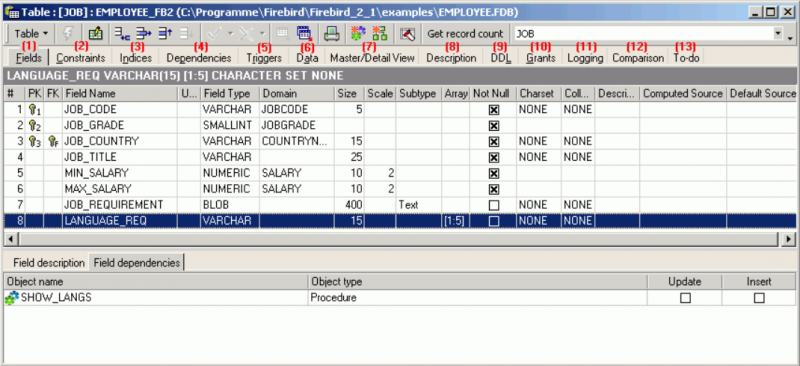Image resolution: width=800 pixels, height=366 pixels.
Task: Enable Not Null for JOB_REQUIREMENT
Action: tap(493, 205)
